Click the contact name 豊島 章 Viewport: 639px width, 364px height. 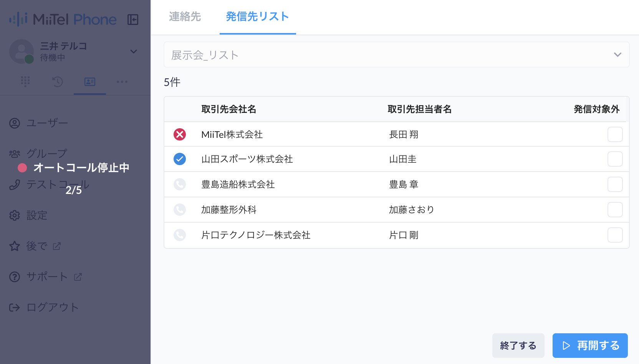pyautogui.click(x=404, y=184)
